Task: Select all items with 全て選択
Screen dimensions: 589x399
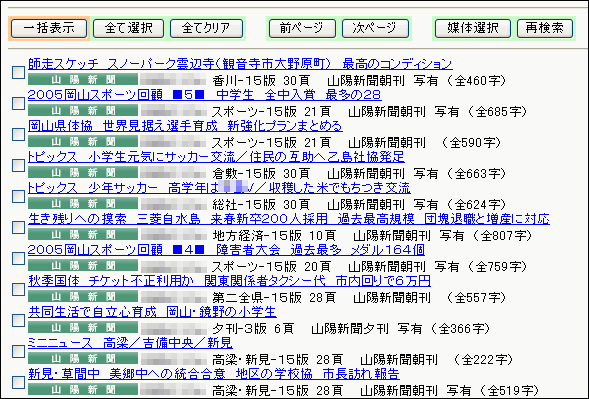Action: (128, 28)
